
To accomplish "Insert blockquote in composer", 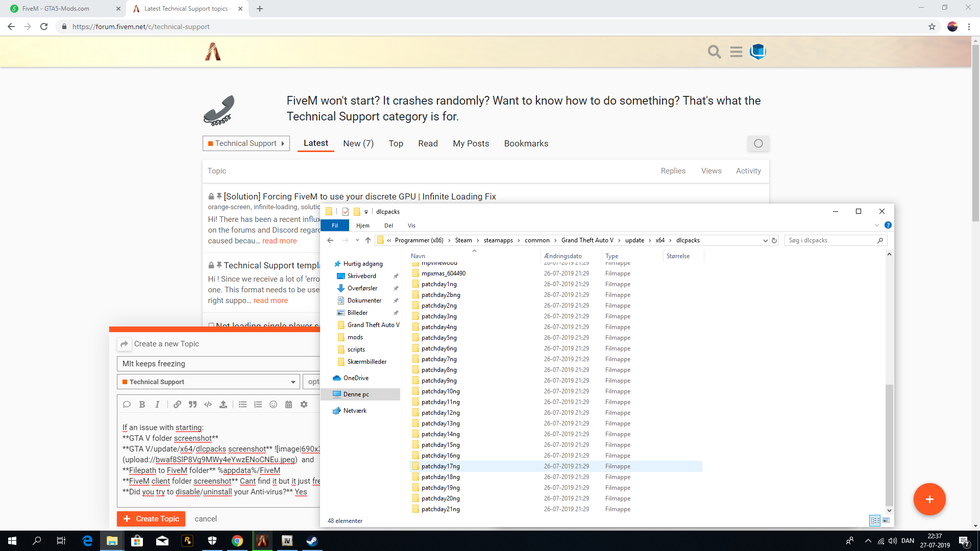I will click(x=192, y=404).
